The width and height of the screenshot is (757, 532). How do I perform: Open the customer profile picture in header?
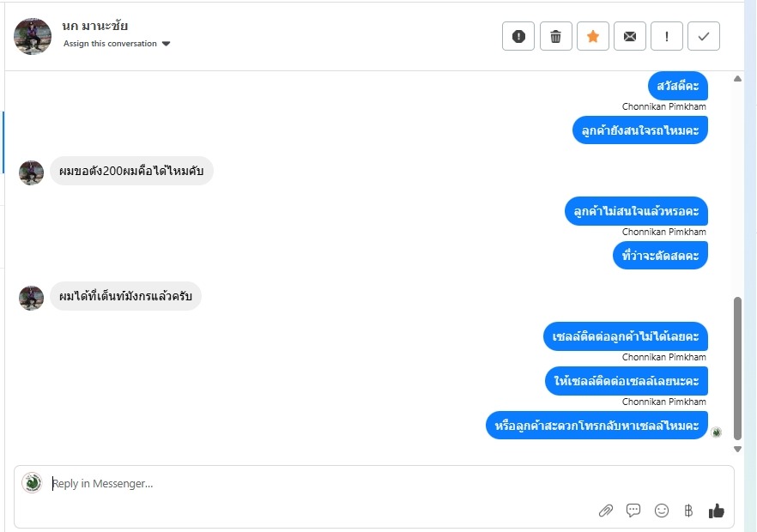33,36
